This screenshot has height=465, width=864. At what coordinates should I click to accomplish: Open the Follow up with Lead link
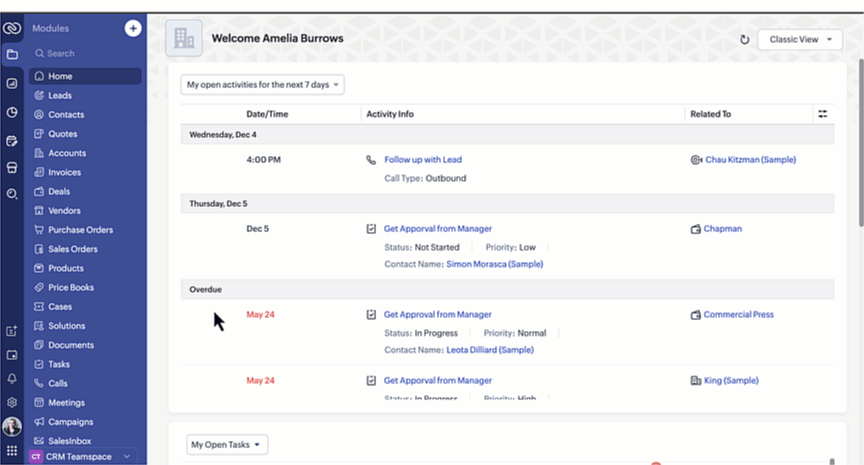coord(423,160)
